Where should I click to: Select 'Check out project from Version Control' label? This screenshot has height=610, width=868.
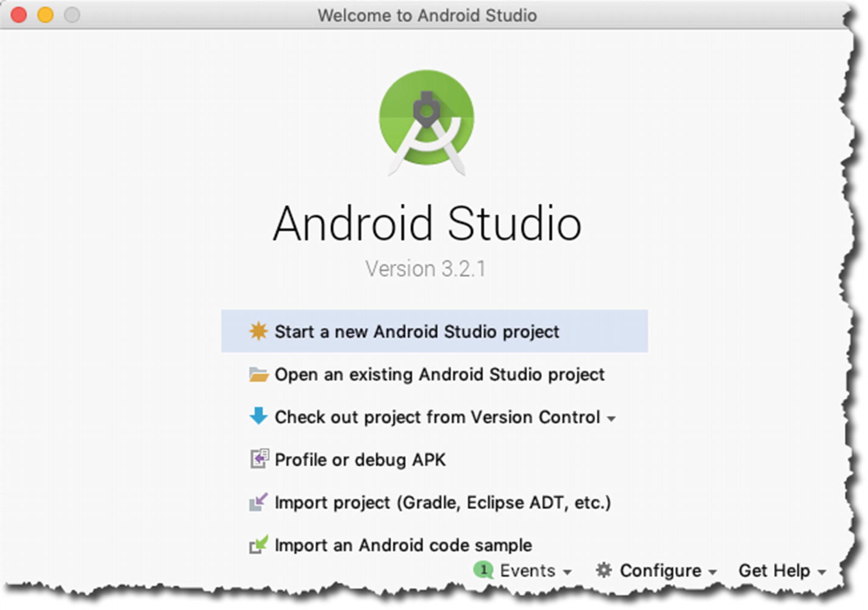click(x=437, y=417)
